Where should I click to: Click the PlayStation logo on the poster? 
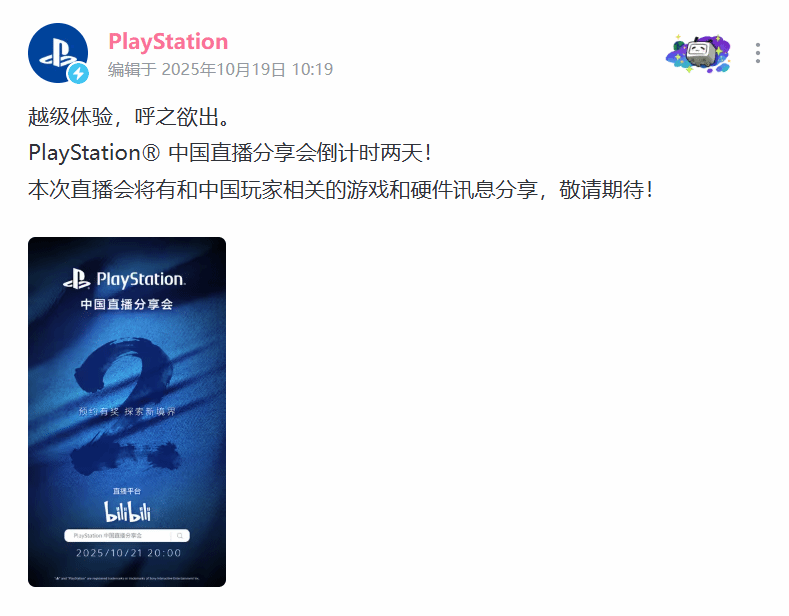click(124, 279)
